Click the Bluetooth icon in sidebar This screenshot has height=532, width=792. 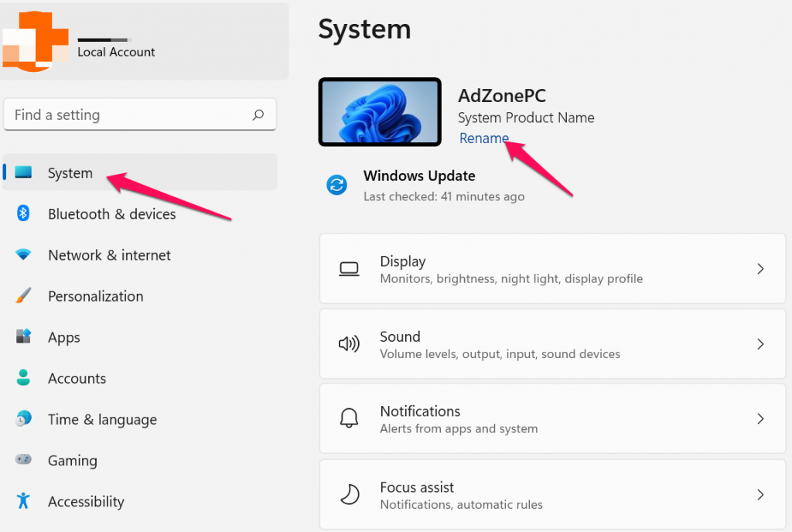click(x=23, y=213)
